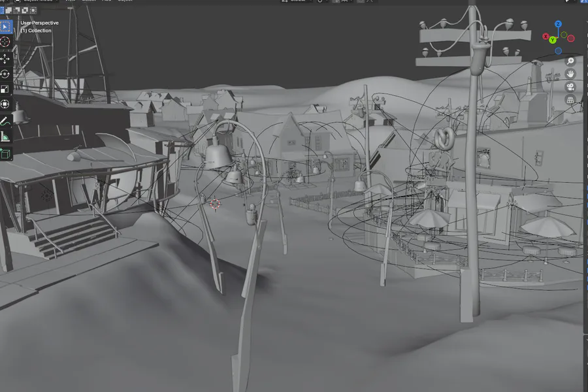Activate the Measure ruler tool

(5, 137)
